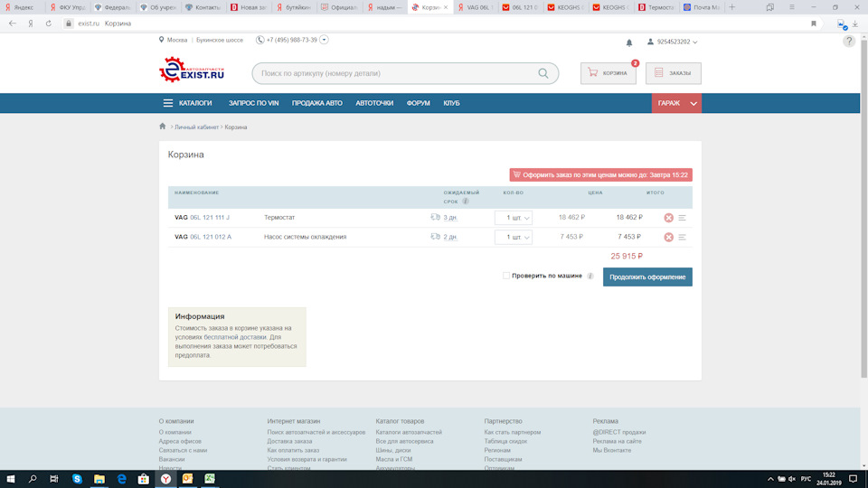This screenshot has height=488, width=868.
Task: Switch to Почта Mail browser tab
Action: (702, 7)
